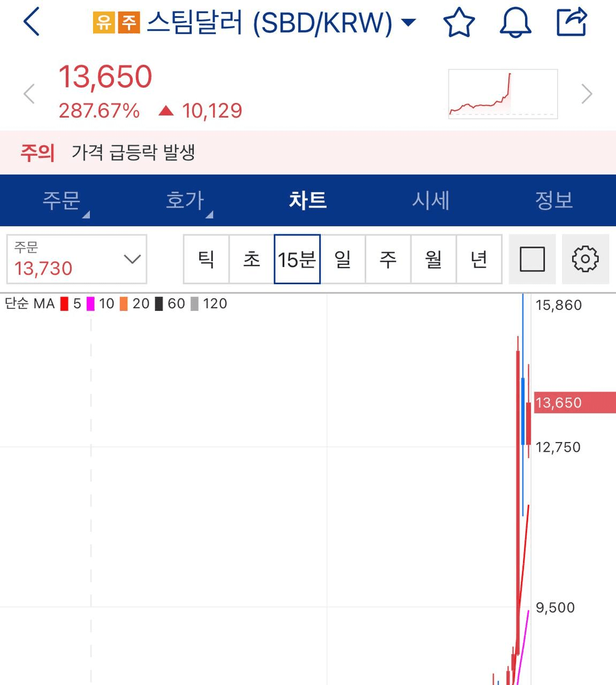Share this chart via share icon
Screen dimensions: 616x685
coord(572,22)
